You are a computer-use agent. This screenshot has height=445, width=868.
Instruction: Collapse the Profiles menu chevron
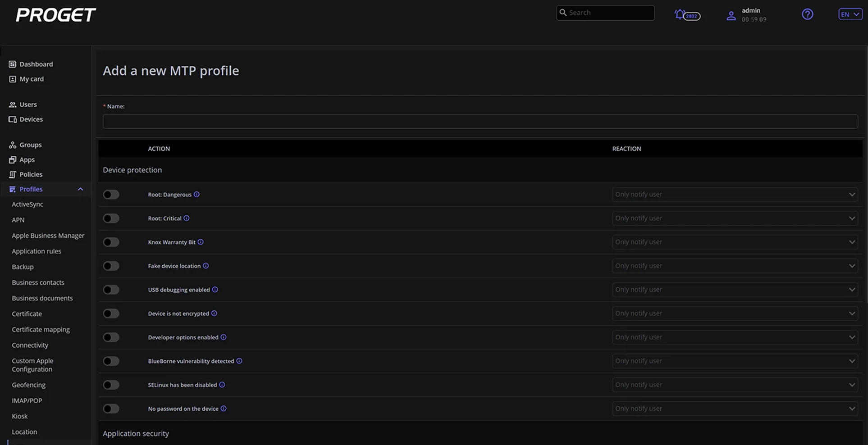[x=81, y=189]
